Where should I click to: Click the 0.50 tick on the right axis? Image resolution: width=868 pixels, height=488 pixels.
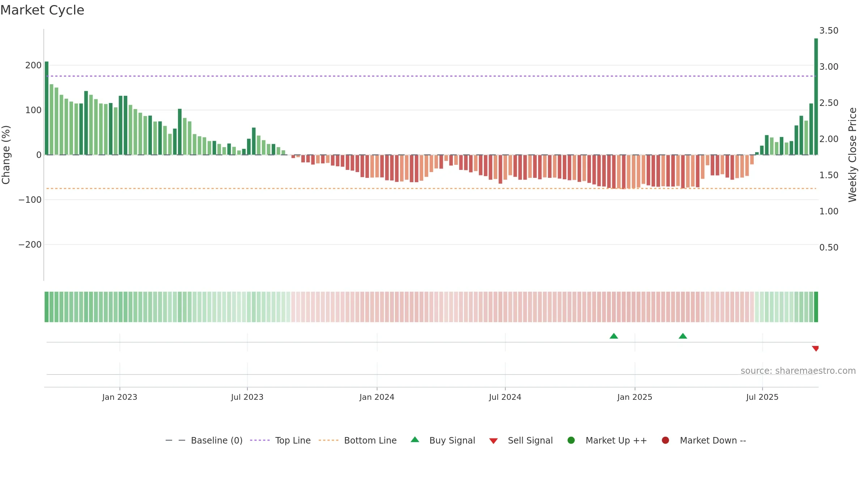(x=829, y=248)
